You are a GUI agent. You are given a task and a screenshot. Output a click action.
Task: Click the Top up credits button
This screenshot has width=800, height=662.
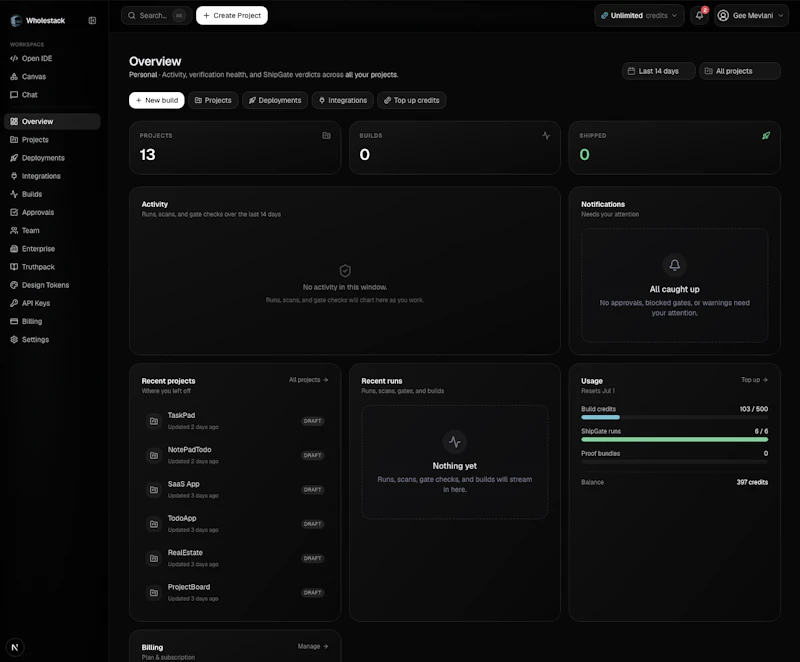pyautogui.click(x=412, y=100)
